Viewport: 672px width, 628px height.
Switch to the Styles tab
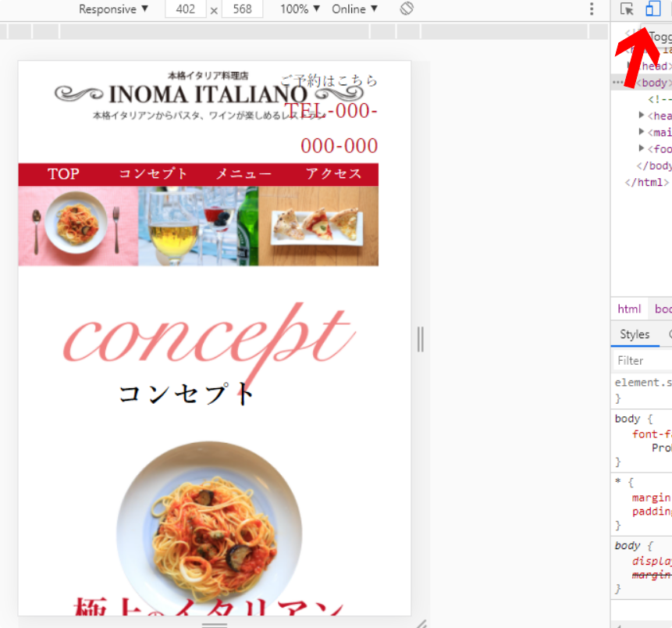click(634, 334)
